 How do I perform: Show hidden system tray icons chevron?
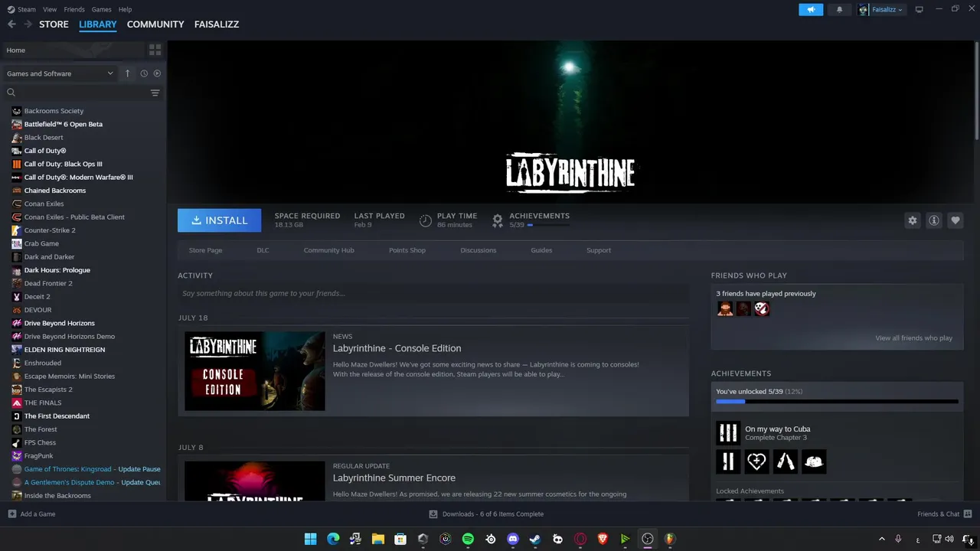[881, 539]
